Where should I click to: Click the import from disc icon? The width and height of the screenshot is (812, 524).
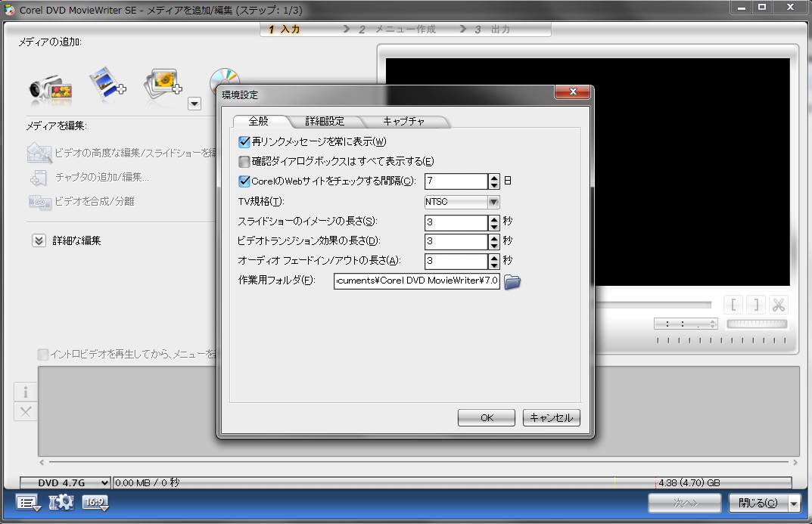pyautogui.click(x=224, y=77)
